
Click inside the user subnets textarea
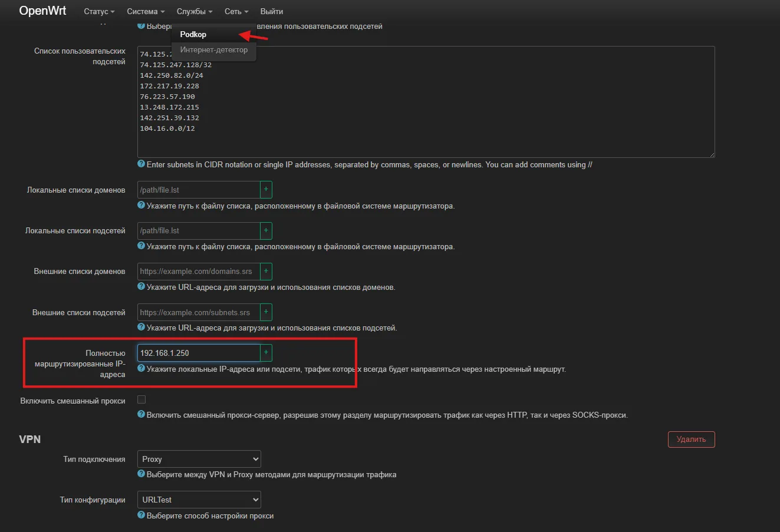click(x=426, y=102)
